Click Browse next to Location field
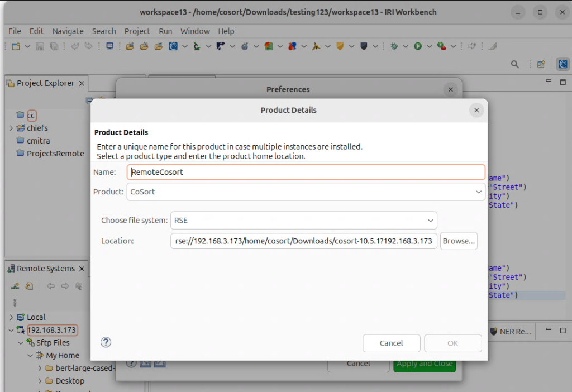572x392 pixels. pos(459,241)
